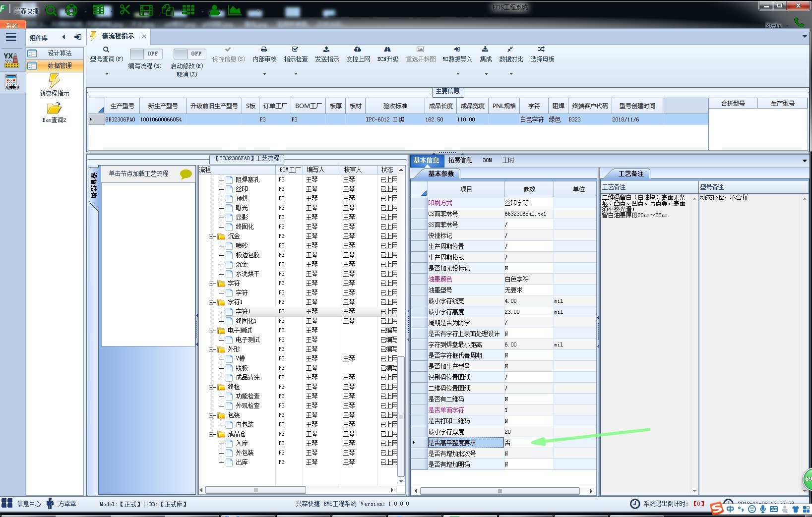Switch to the 拓展信息 tab
Screen dimensions: 812x517
[x=460, y=160]
